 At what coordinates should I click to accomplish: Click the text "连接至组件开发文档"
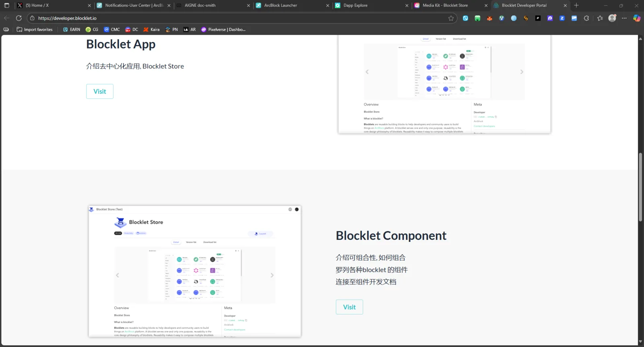(x=366, y=282)
